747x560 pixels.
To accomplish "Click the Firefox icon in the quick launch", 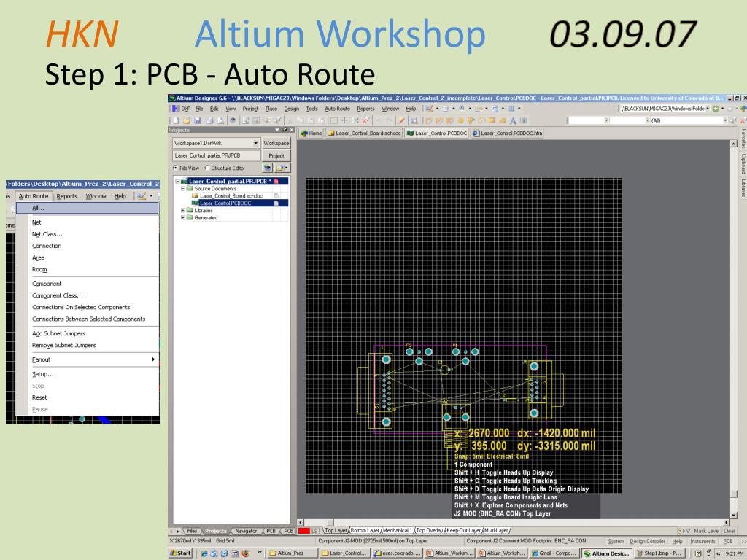I will click(245, 553).
